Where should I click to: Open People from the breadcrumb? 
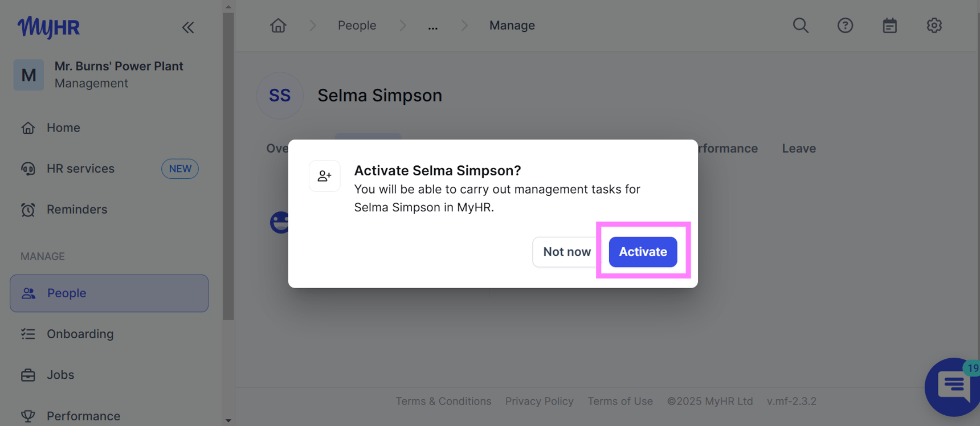(357, 25)
